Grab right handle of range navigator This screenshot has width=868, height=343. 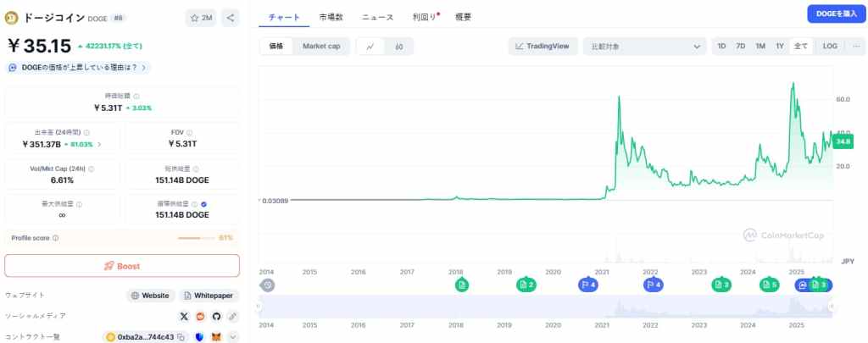pyautogui.click(x=831, y=306)
